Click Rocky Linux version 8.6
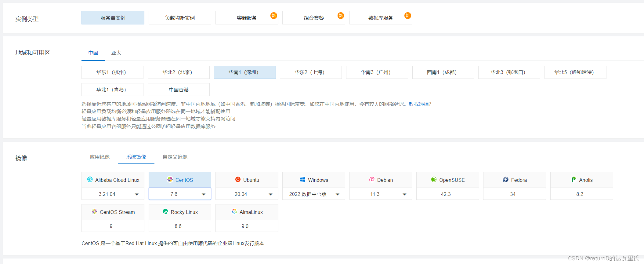This screenshot has width=644, height=264. [180, 226]
